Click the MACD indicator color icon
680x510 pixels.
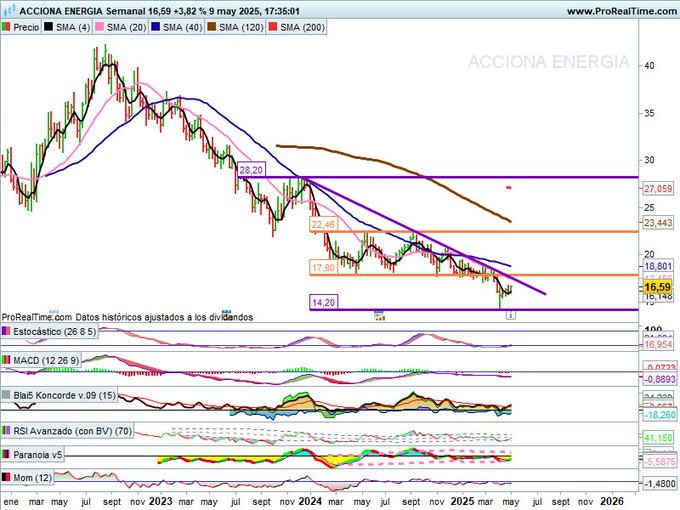6,360
